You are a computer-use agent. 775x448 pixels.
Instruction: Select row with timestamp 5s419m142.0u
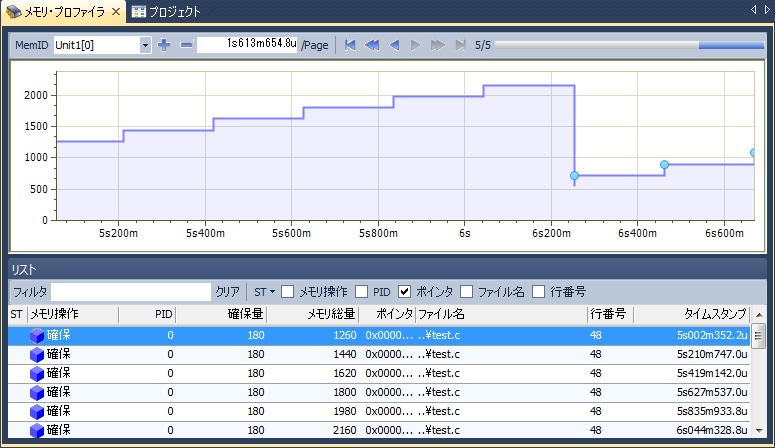point(379,374)
